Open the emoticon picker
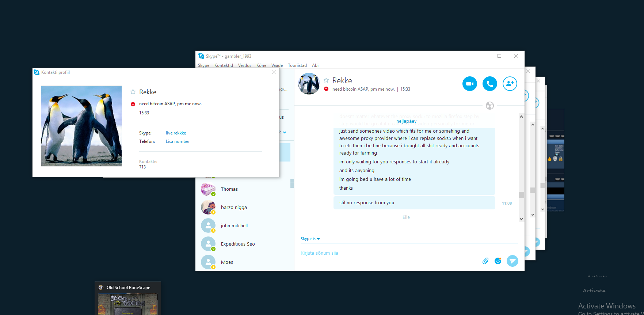The image size is (644, 315). pyautogui.click(x=498, y=261)
